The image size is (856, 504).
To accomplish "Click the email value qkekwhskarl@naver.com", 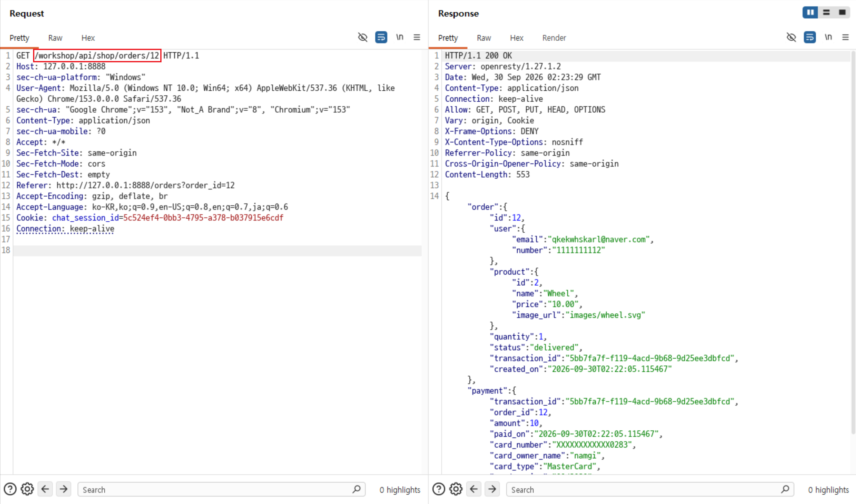I will coord(599,239).
